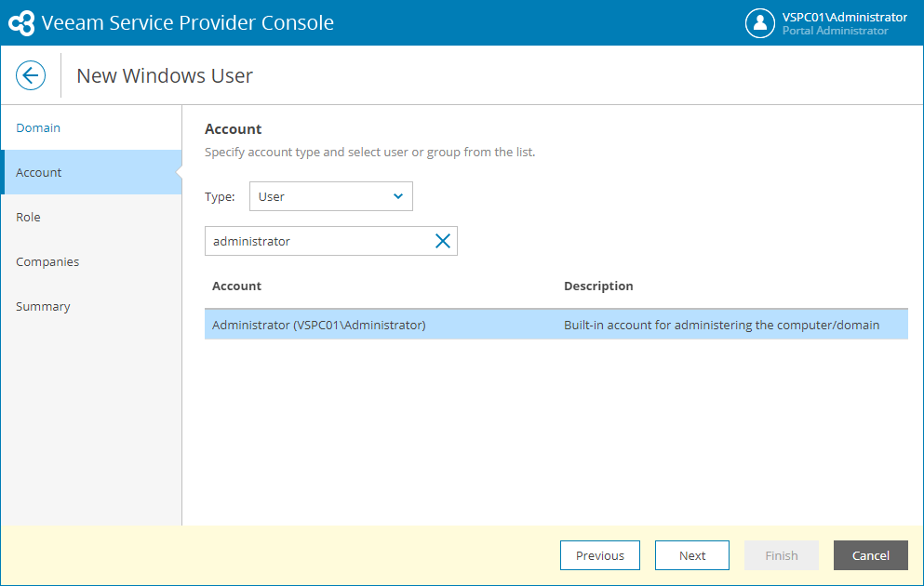Clear the search field with X icon

[443, 241]
